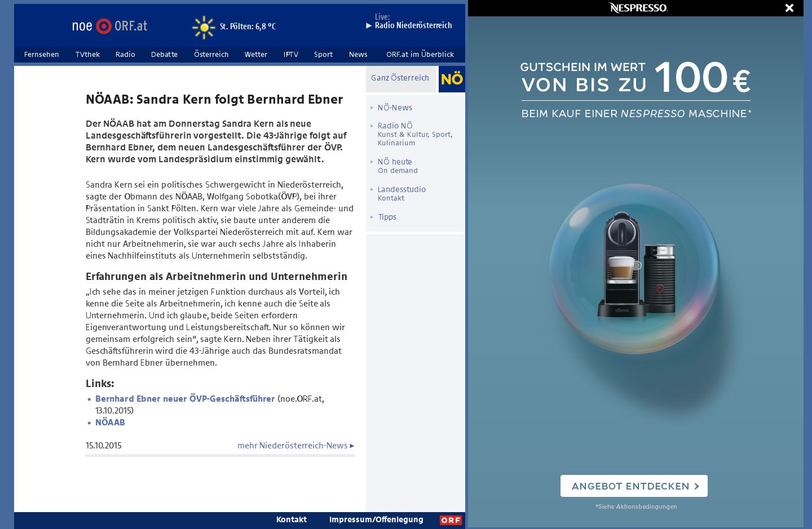Image resolution: width=812 pixels, height=529 pixels.
Task: Open the Sport menu item
Action: (x=323, y=55)
